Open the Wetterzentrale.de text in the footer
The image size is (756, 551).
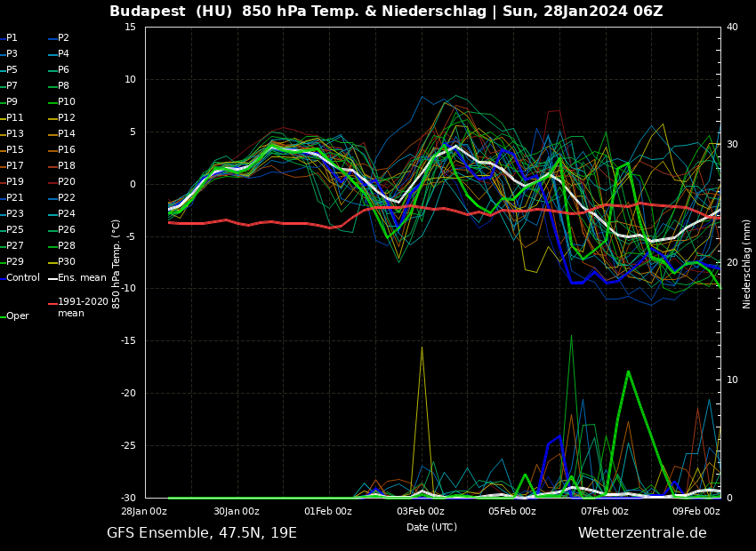tap(642, 533)
